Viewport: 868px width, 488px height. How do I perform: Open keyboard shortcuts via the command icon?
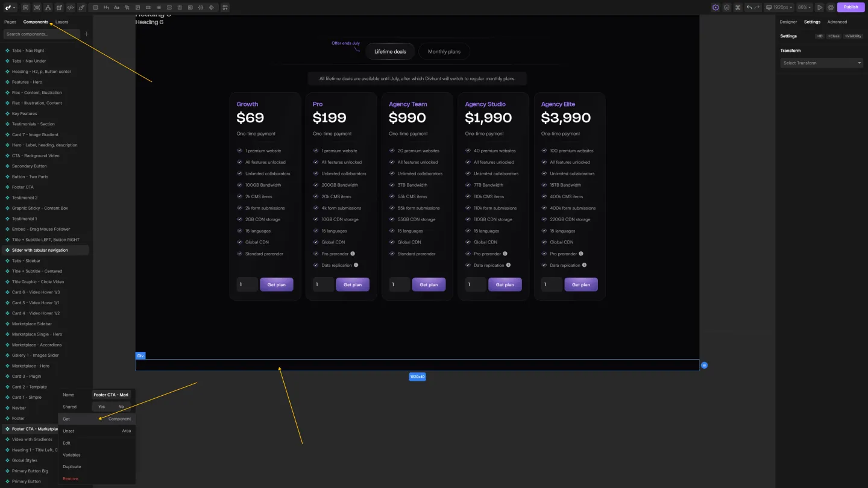click(x=738, y=7)
